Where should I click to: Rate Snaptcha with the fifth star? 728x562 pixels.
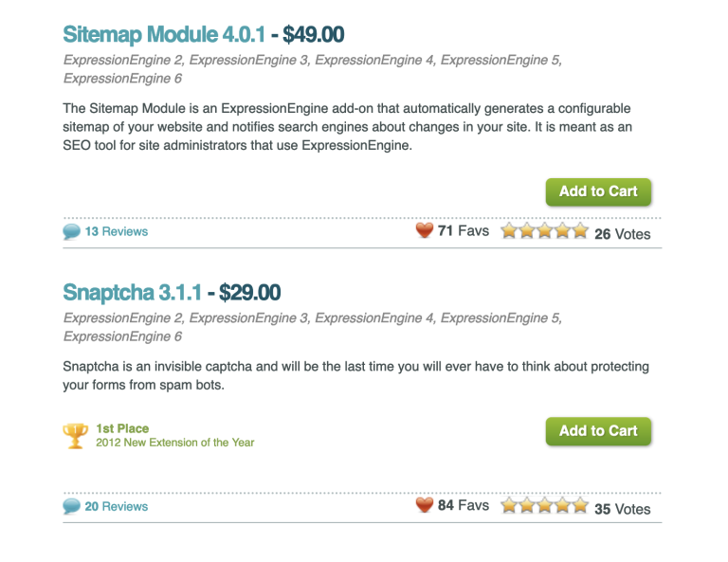pyautogui.click(x=580, y=505)
